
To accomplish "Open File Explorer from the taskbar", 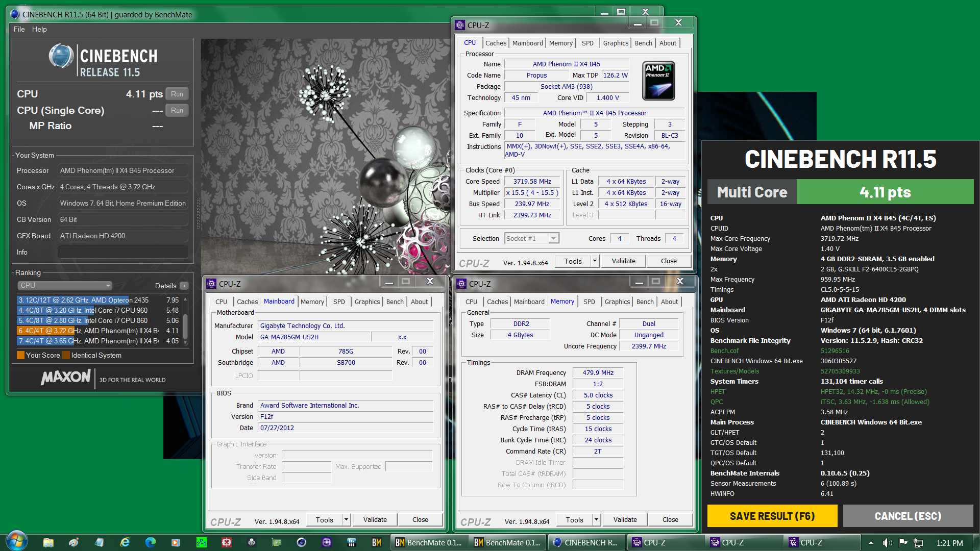I will coord(48,542).
